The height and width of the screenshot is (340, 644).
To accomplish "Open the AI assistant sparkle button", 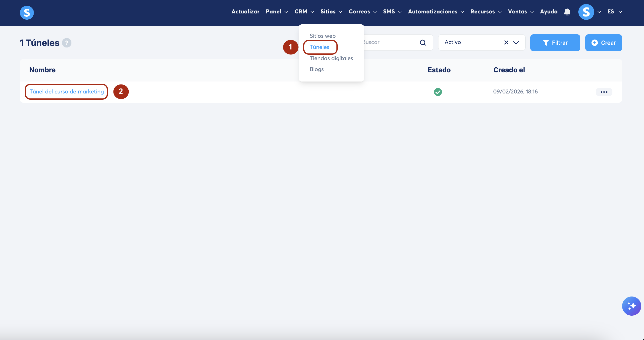I will (631, 306).
